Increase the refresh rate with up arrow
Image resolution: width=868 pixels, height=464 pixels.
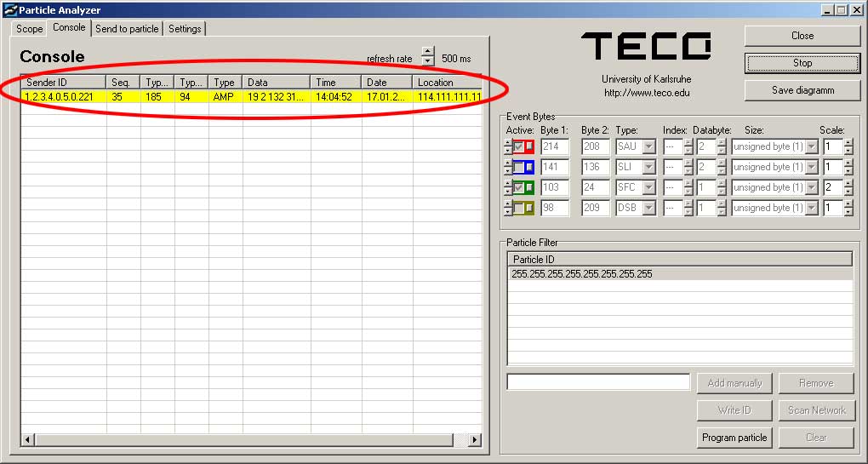coord(428,53)
